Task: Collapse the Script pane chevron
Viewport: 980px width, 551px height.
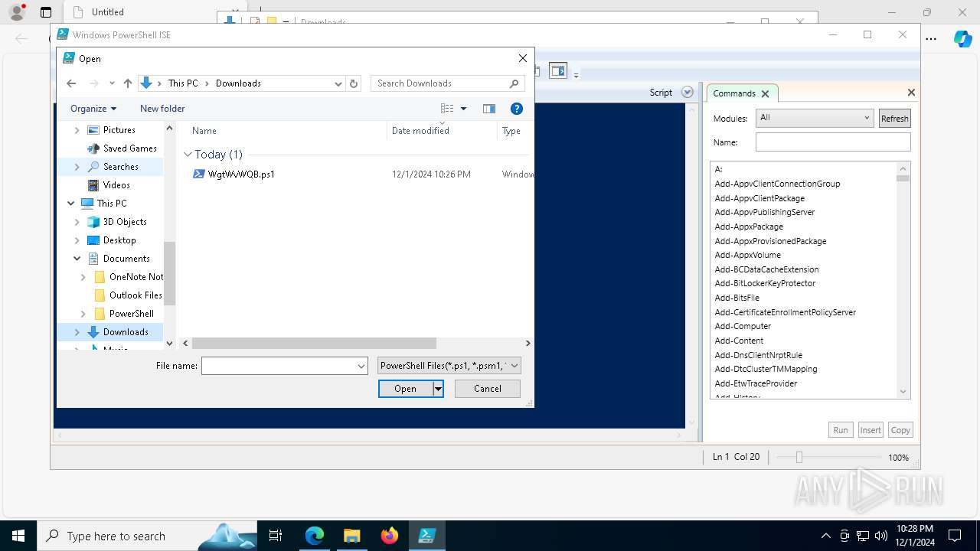Action: point(687,93)
